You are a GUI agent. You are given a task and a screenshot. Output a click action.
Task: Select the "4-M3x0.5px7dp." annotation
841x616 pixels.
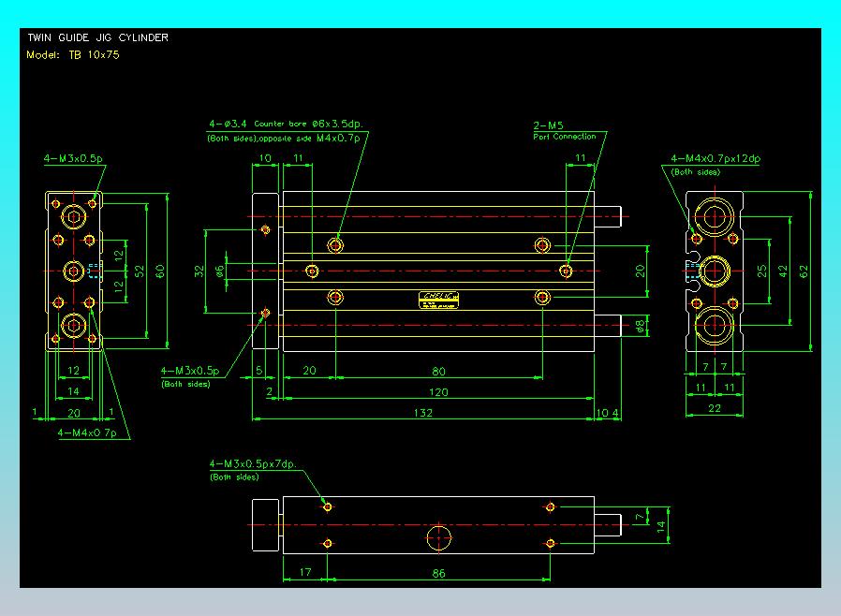click(x=253, y=464)
